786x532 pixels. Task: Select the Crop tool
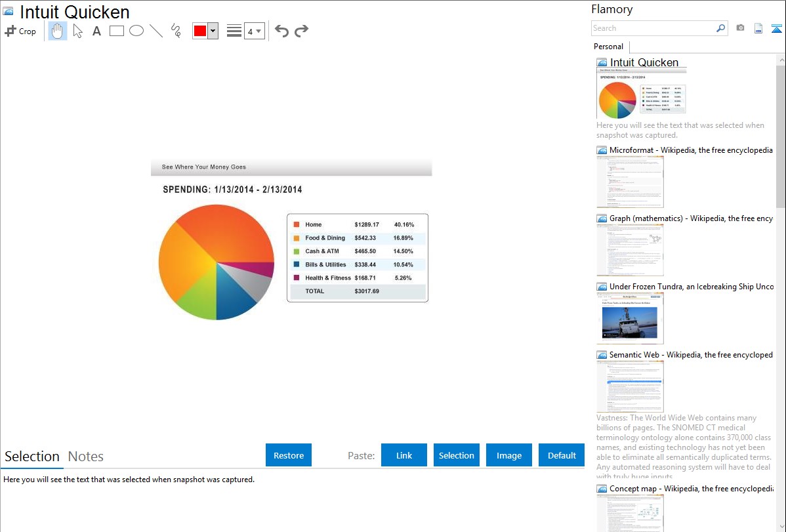point(20,31)
